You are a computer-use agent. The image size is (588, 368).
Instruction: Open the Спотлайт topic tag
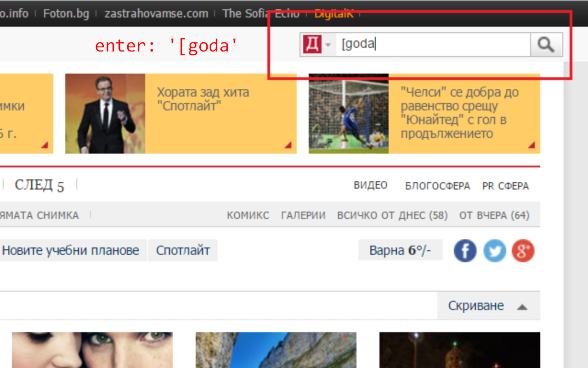tap(182, 250)
